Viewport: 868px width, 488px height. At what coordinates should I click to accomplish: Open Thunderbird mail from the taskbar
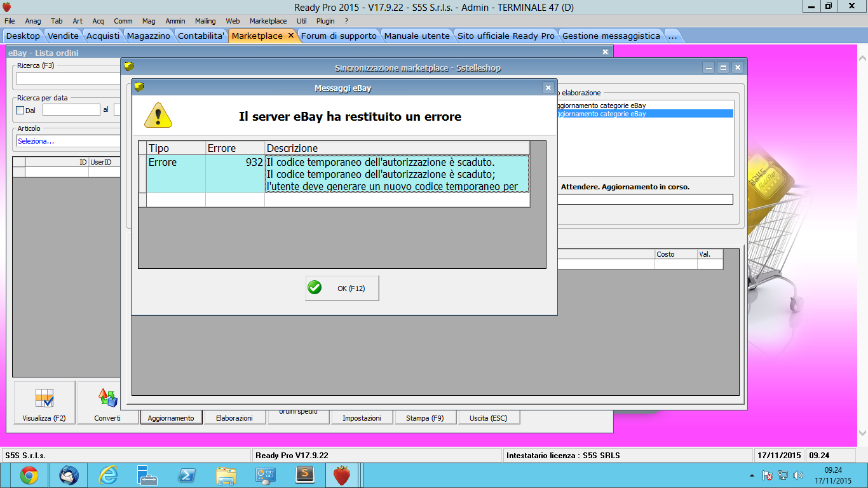(x=69, y=475)
